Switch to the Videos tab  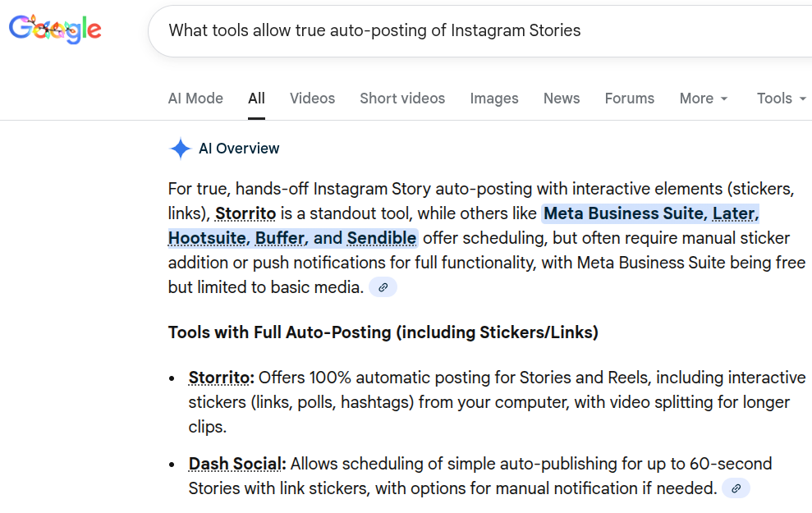tap(312, 98)
